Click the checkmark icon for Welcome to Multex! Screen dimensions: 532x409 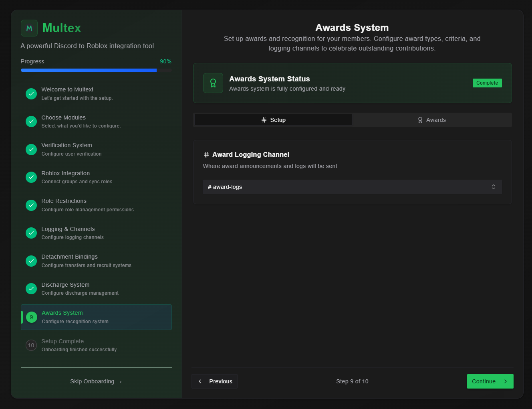tap(31, 93)
